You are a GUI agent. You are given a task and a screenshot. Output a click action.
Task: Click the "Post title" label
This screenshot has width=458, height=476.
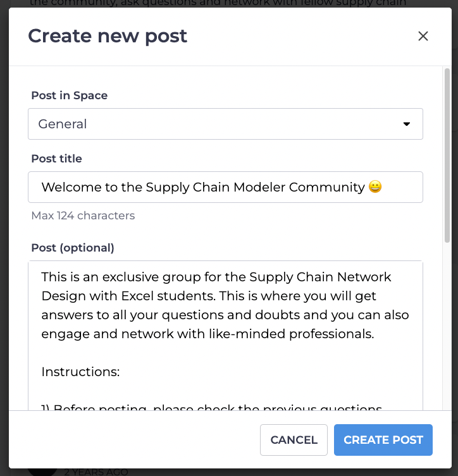pos(56,159)
